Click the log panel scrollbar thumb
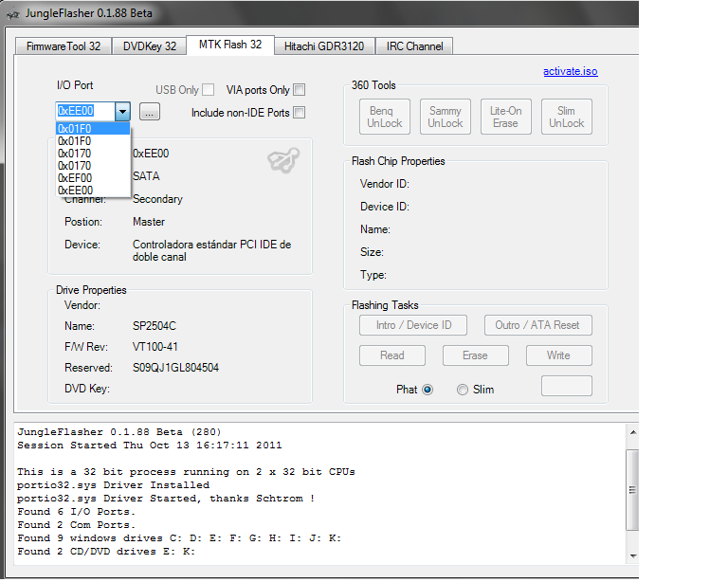This screenshot has height=582, width=728. [x=633, y=490]
